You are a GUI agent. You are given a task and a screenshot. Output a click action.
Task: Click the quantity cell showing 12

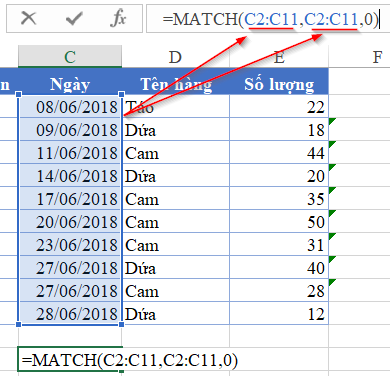coord(279,313)
